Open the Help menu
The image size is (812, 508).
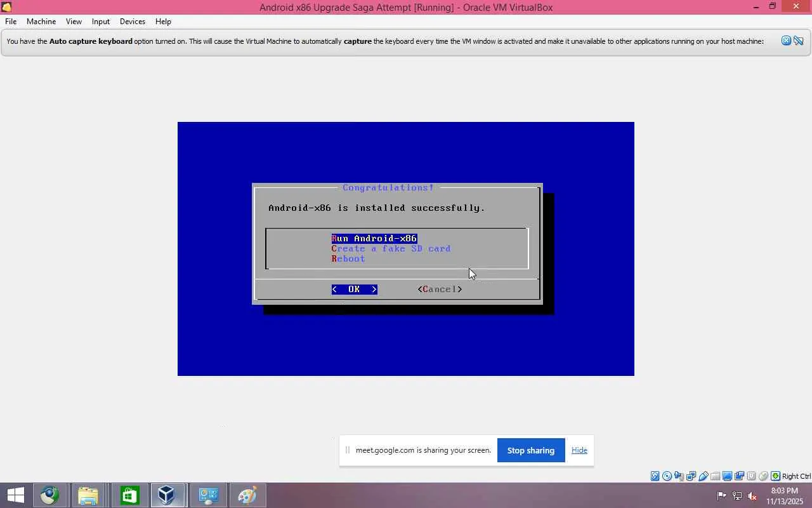[163, 22]
